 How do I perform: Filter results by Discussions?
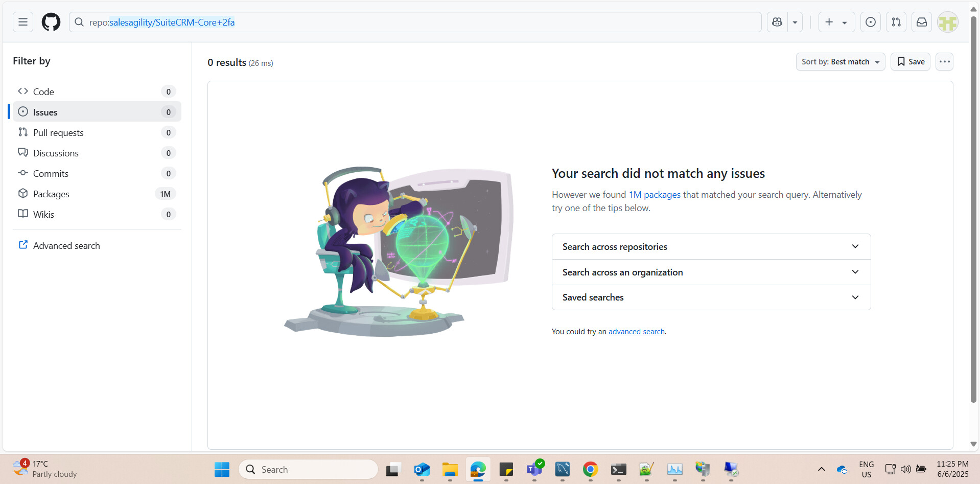[x=97, y=153]
